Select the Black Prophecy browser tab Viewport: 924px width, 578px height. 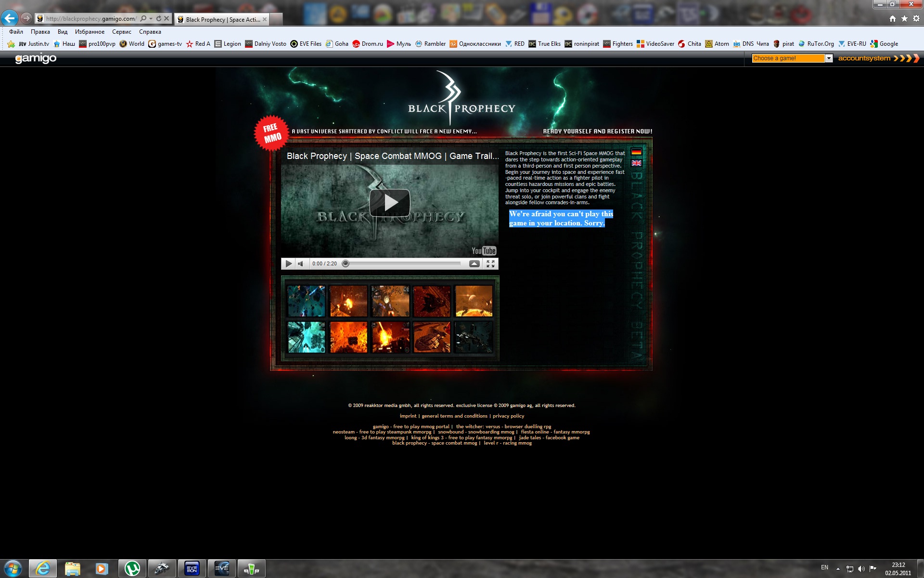[222, 19]
